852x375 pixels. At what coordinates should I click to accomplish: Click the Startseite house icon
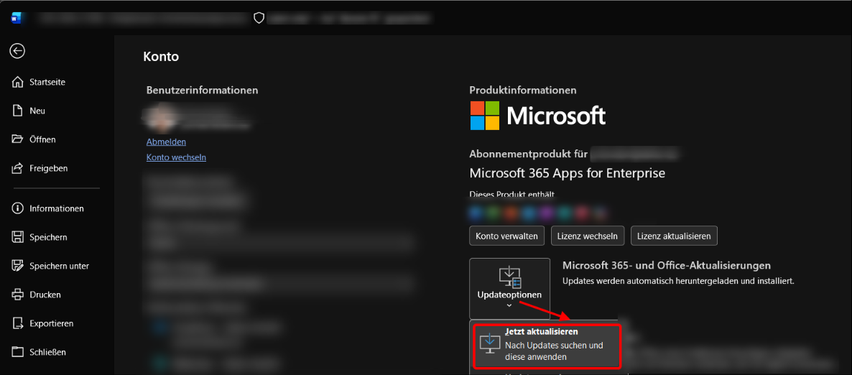[18, 82]
